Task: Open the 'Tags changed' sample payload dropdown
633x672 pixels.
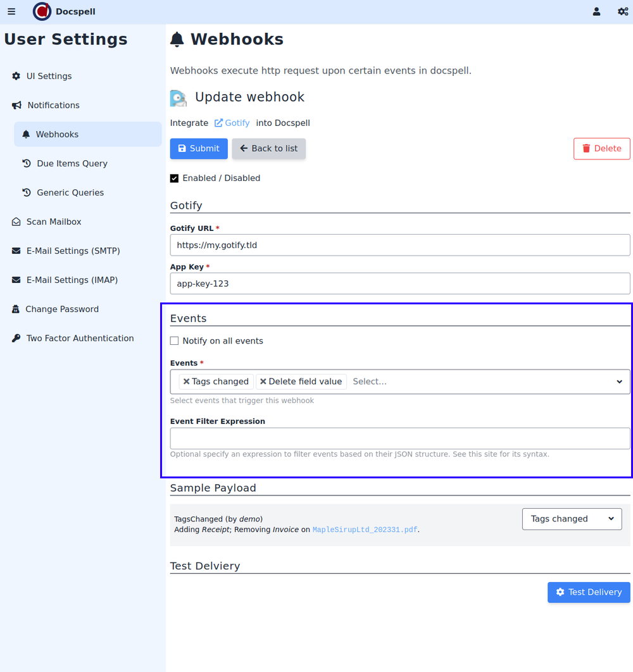Action: (572, 519)
